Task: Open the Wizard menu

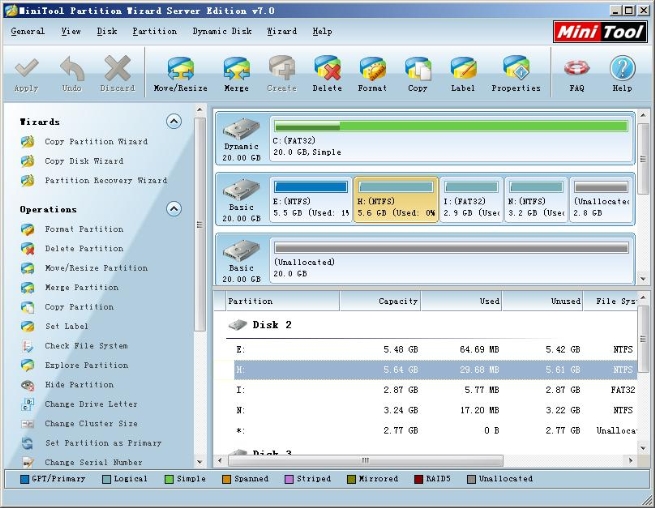Action: pos(282,31)
